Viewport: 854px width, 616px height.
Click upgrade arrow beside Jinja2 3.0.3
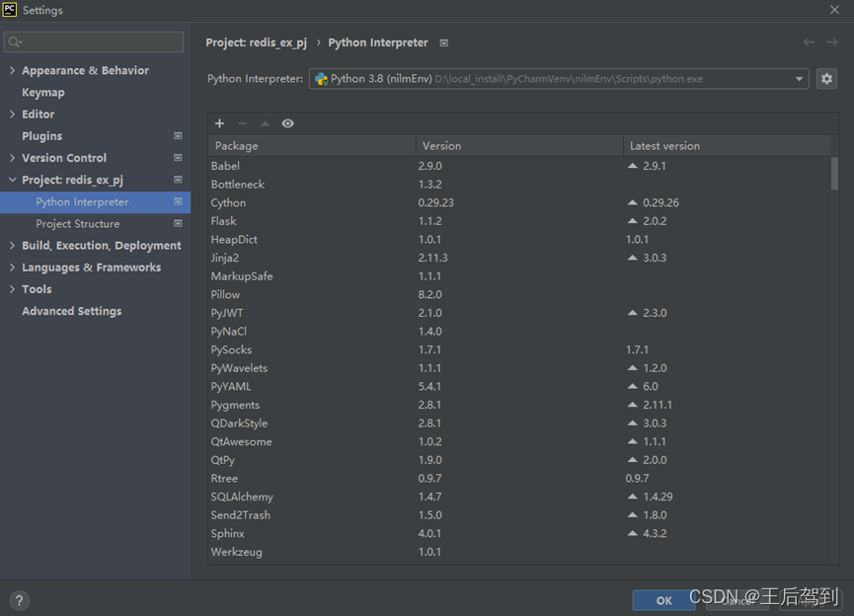(632, 258)
